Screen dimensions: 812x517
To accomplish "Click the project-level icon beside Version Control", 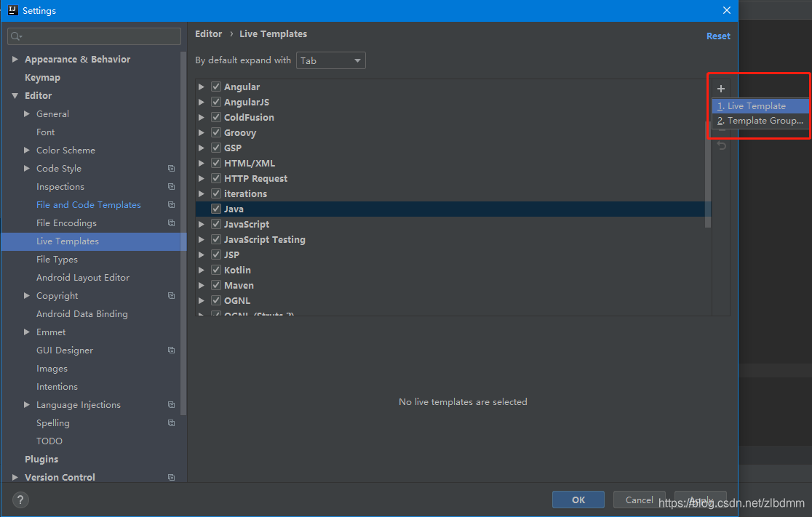I will click(172, 477).
